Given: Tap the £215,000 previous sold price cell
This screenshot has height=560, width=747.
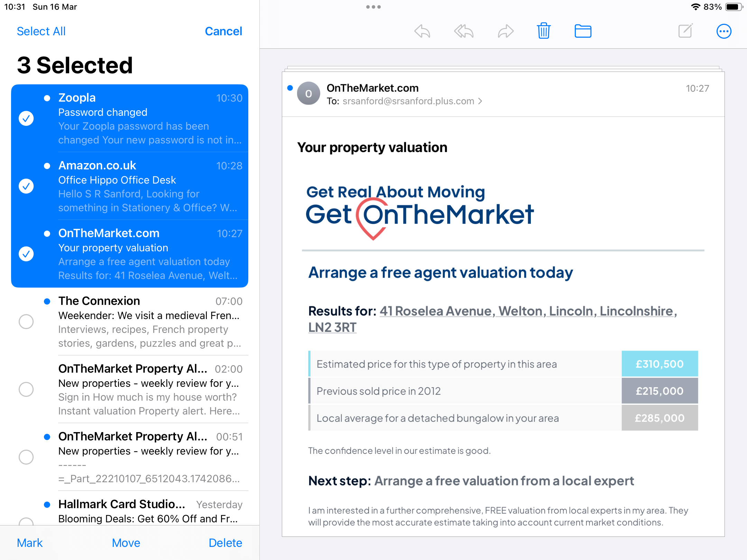Looking at the screenshot, I should 660,391.
